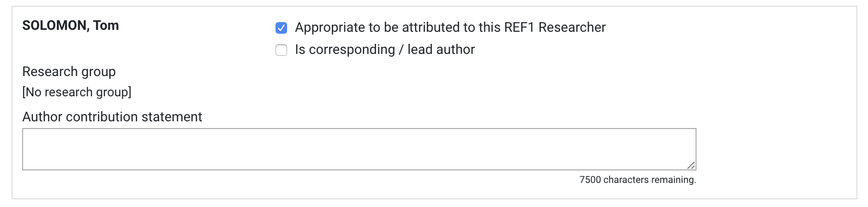The height and width of the screenshot is (207, 868).
Task: Click the Author contribution statement label
Action: coord(112,117)
